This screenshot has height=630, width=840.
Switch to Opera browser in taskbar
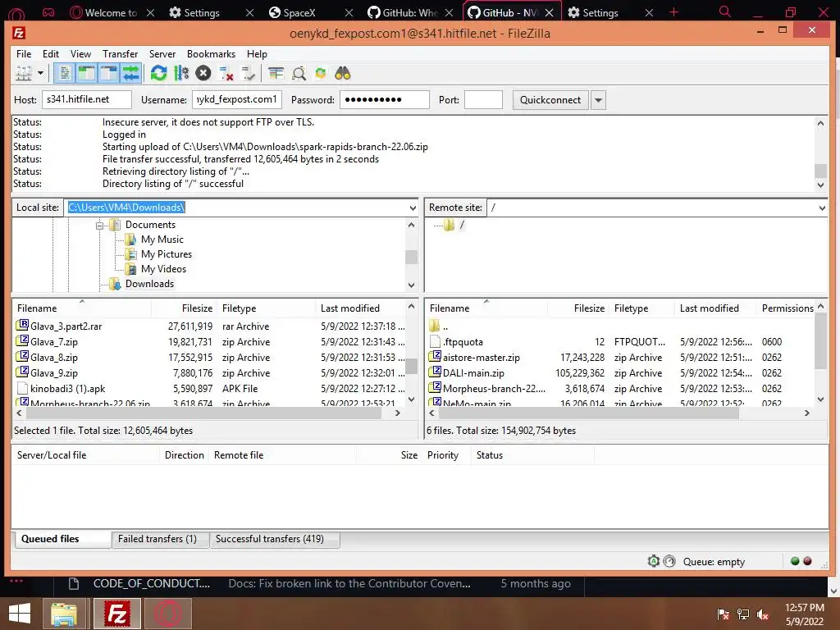click(x=168, y=614)
